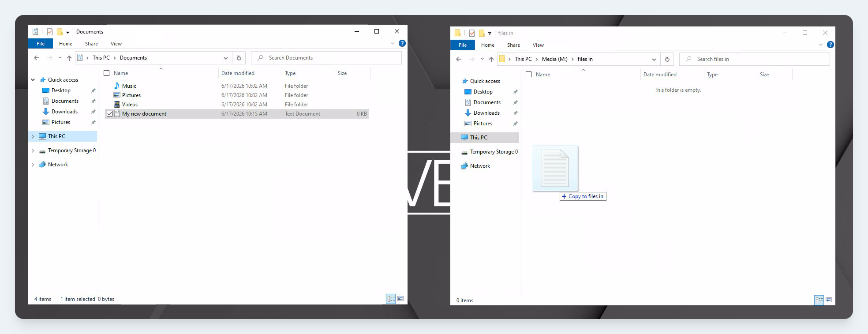Click This PC breadcrumb in files in window
Image resolution: width=868 pixels, height=334 pixels.
523,59
